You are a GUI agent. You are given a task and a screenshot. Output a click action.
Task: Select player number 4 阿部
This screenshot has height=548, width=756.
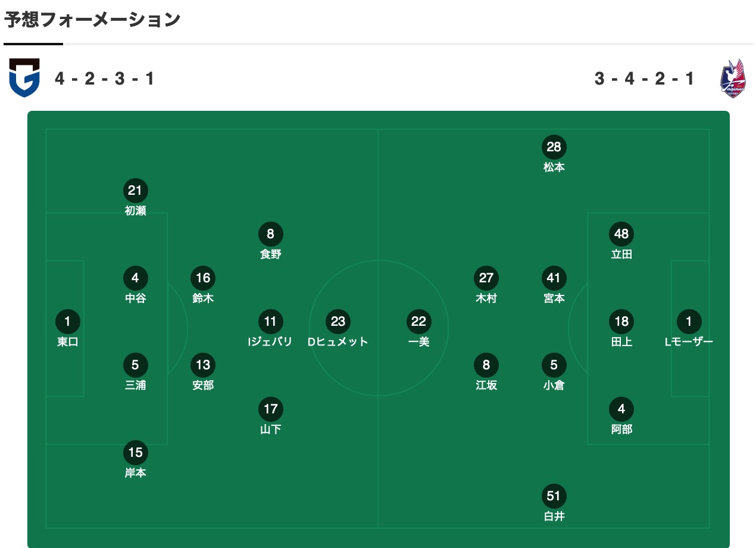621,409
